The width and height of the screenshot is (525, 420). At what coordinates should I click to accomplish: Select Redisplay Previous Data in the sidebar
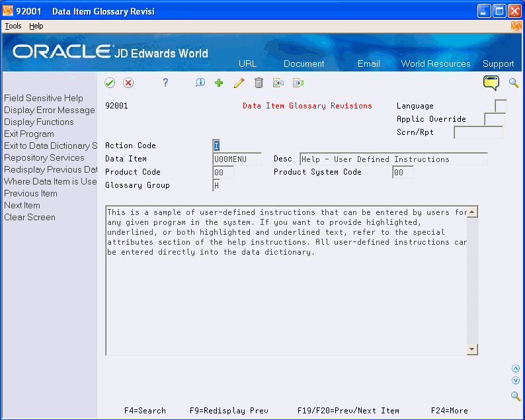[50, 169]
